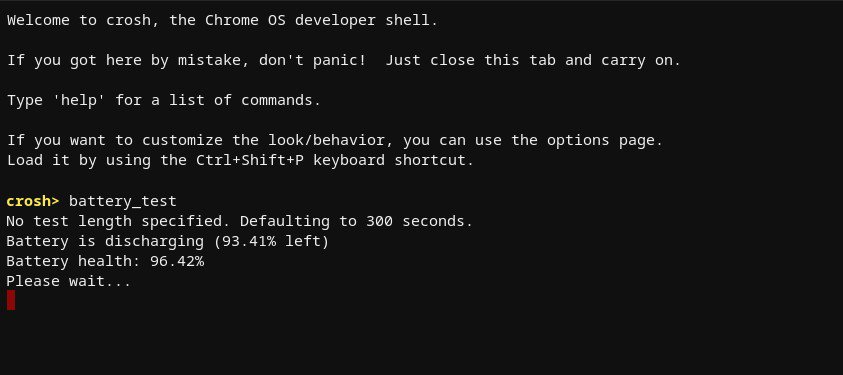Click the Ctrl+Shift+P shortcut text
The height and width of the screenshot is (375, 843).
coord(249,161)
